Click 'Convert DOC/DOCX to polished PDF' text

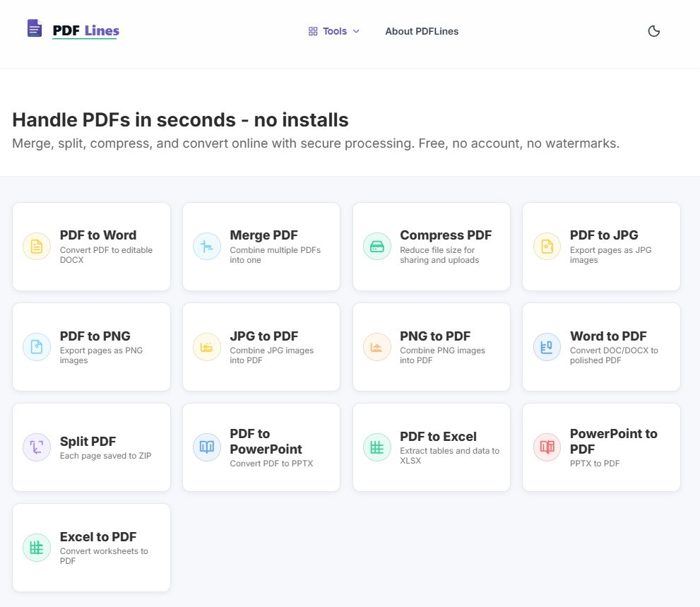pos(614,355)
